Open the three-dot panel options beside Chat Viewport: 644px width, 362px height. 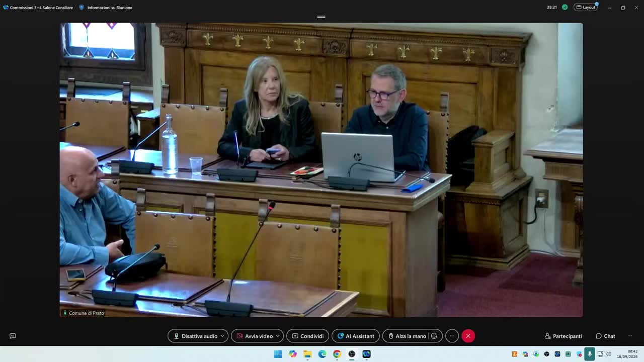[629, 336]
